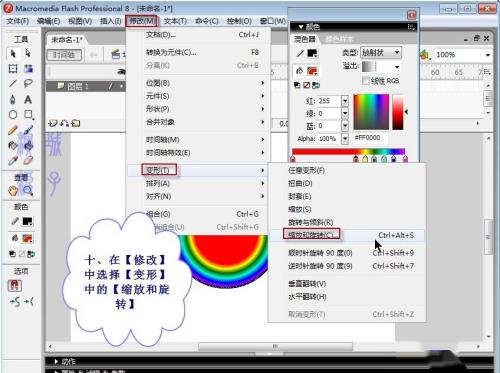500x373 pixels.
Task: Select the Text tool
Action: [x=28, y=99]
